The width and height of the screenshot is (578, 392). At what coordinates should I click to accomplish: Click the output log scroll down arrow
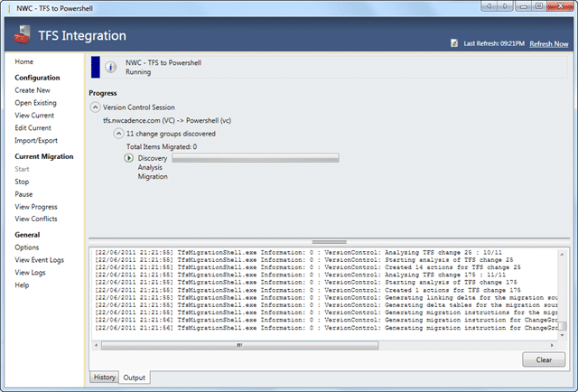(x=562, y=335)
